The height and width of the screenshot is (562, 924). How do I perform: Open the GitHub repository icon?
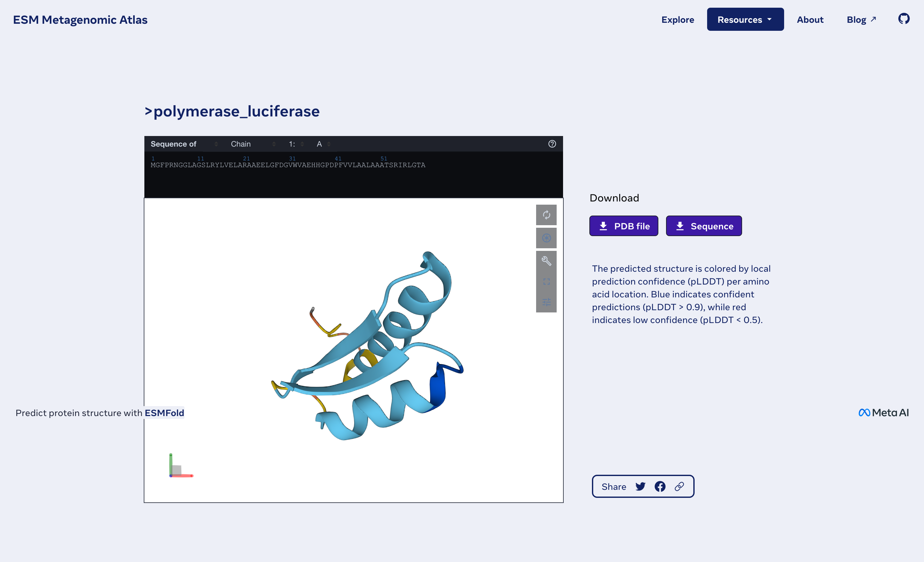tap(903, 19)
